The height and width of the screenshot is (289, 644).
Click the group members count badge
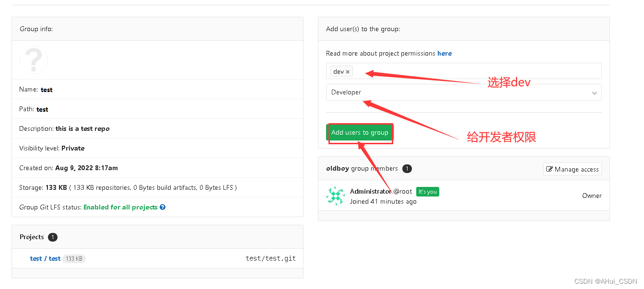tap(407, 169)
